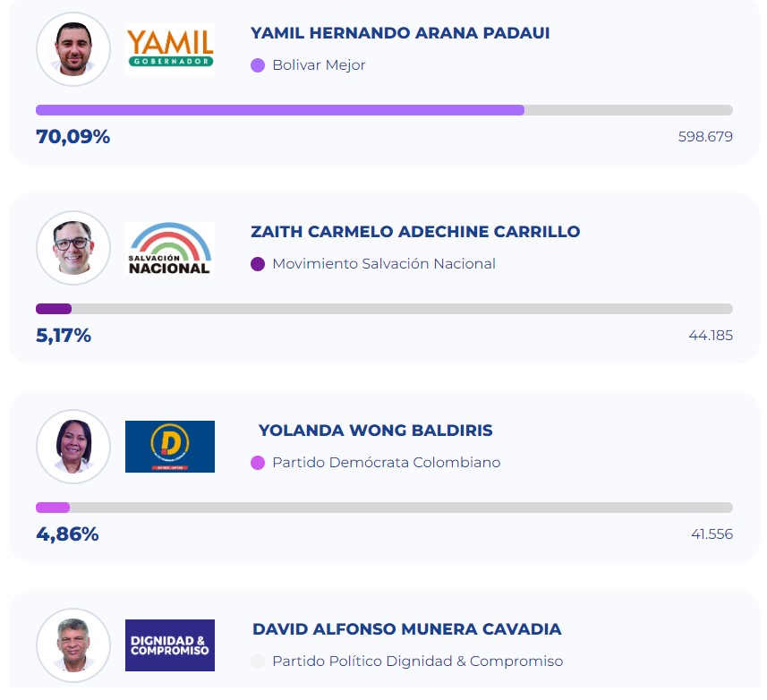Click David Munera's candidate photo
This screenshot has width=767, height=700.
point(73,645)
